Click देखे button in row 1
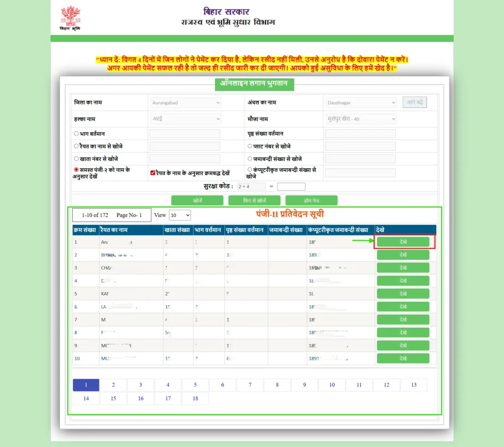The image size is (504, 447). (403, 242)
